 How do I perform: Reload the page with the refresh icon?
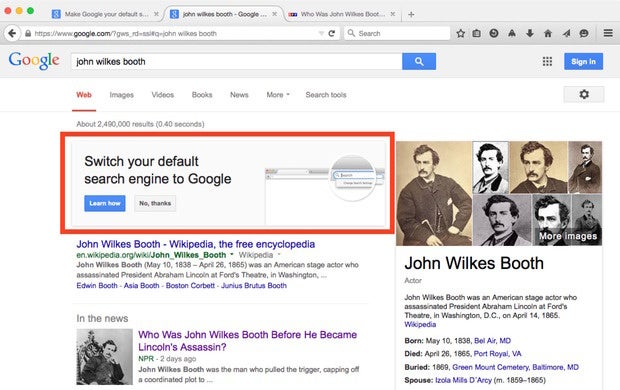click(x=332, y=34)
